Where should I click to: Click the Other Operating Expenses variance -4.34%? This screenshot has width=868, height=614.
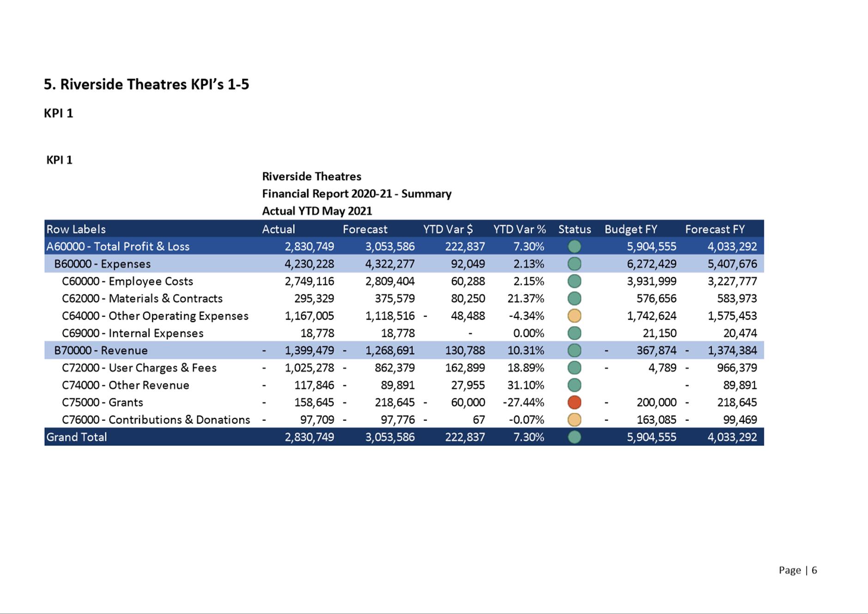(526, 316)
